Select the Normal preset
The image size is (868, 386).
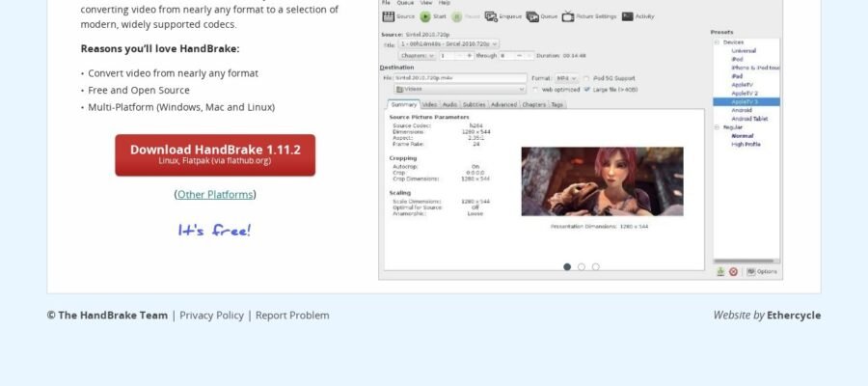[743, 136]
